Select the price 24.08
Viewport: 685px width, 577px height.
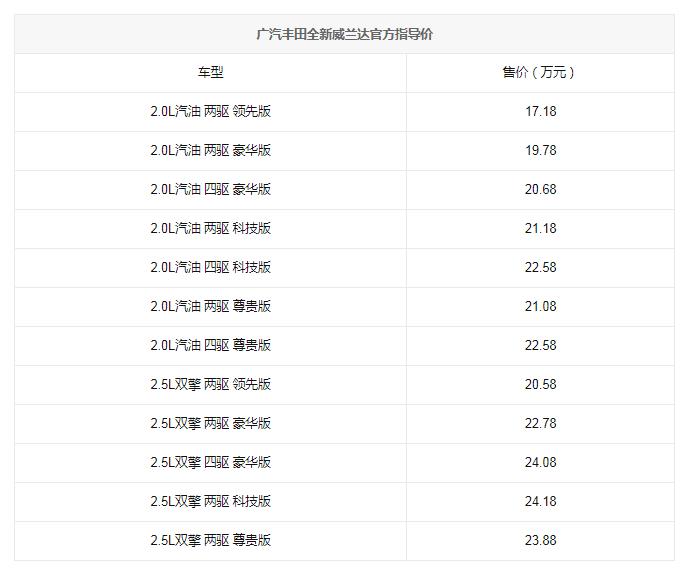pos(541,462)
